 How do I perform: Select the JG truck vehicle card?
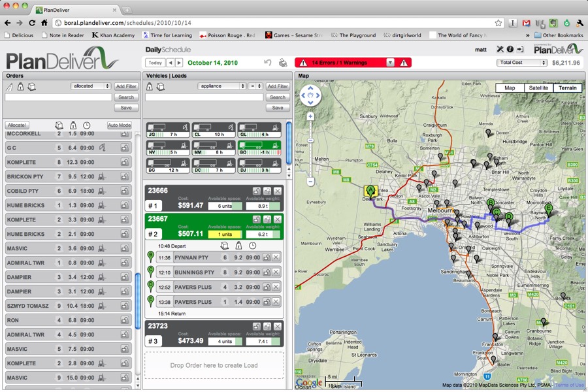(x=168, y=130)
